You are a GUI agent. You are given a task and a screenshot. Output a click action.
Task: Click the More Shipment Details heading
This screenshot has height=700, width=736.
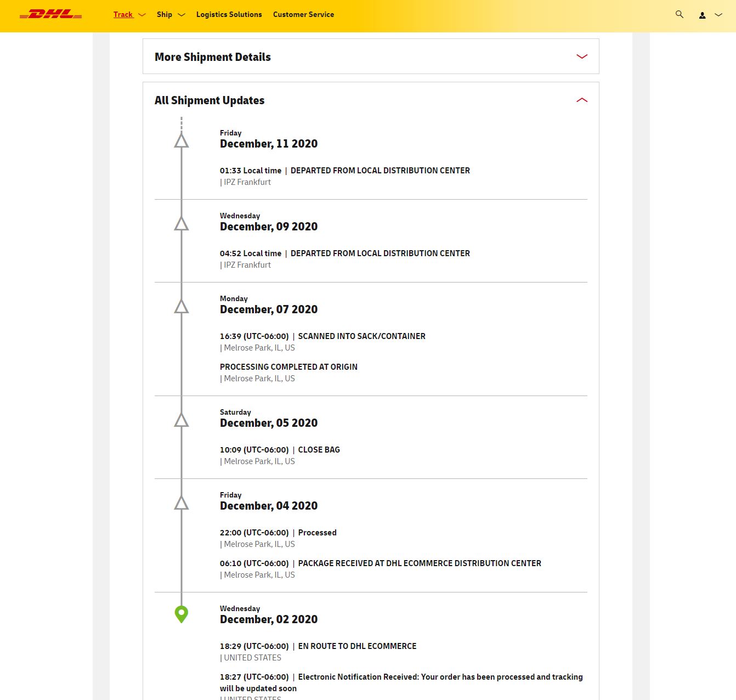213,57
